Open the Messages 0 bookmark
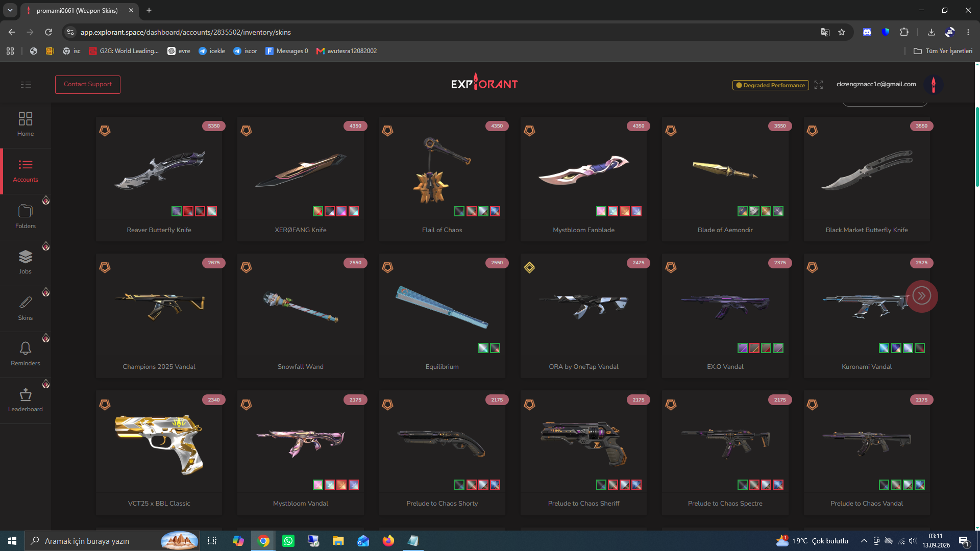The height and width of the screenshot is (551, 980). 287,51
